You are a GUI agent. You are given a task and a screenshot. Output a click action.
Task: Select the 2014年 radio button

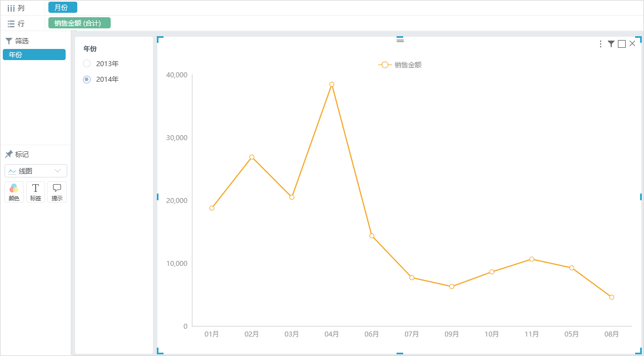tap(87, 79)
